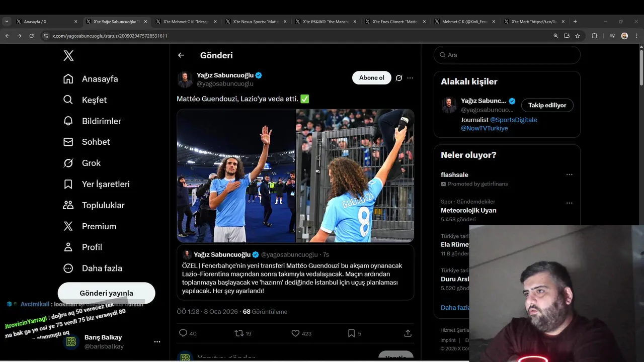Open tab search dropdown
This screenshot has width=644, height=362.
click(7, 22)
